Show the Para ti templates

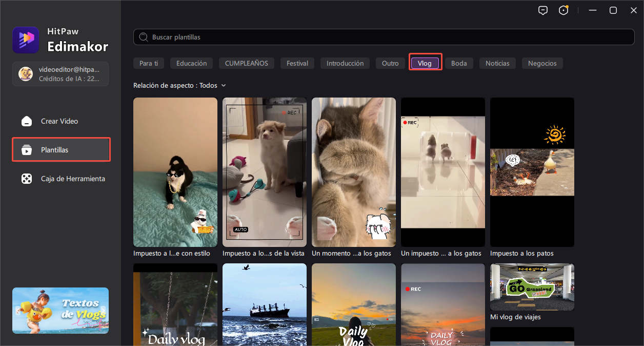(x=149, y=63)
